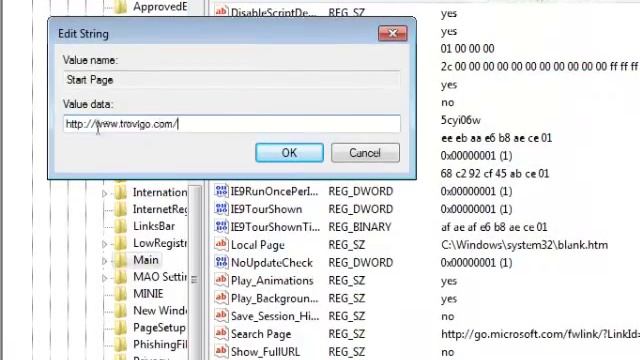
Task: Open the International folder icon
Action: click(x=120, y=192)
